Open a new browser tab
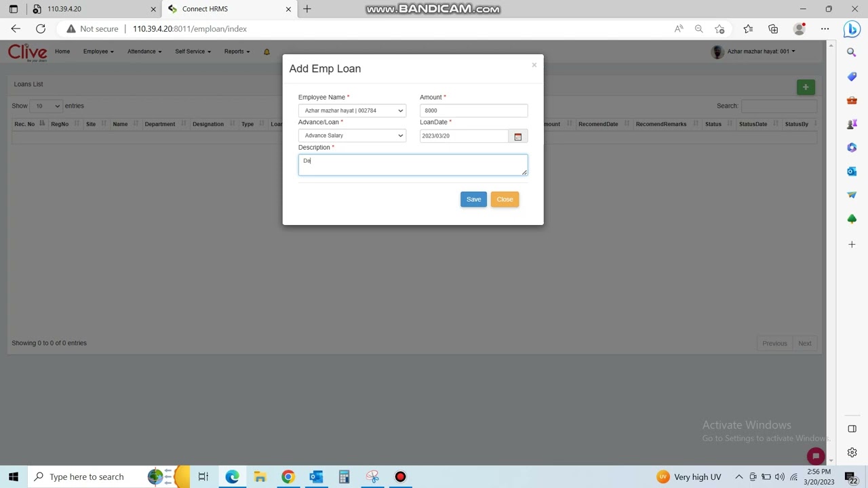 click(307, 9)
